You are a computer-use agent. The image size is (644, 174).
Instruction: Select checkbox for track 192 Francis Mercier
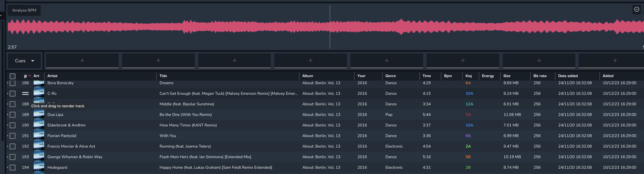point(13,146)
